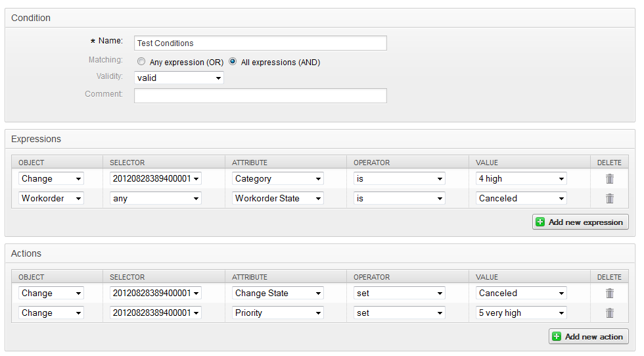644x356 pixels.
Task: Click the Add new action button
Action: pyautogui.click(x=588, y=336)
